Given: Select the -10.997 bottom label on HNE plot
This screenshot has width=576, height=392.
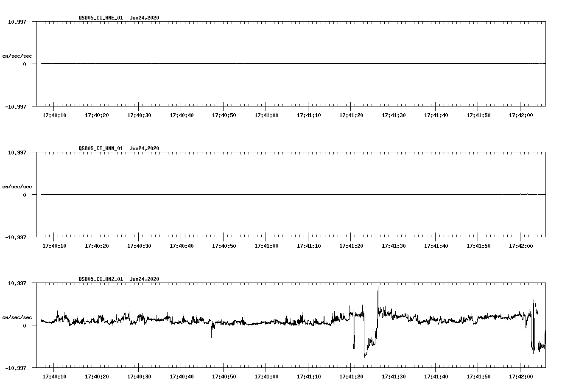Looking at the screenshot, I should pyautogui.click(x=16, y=106).
